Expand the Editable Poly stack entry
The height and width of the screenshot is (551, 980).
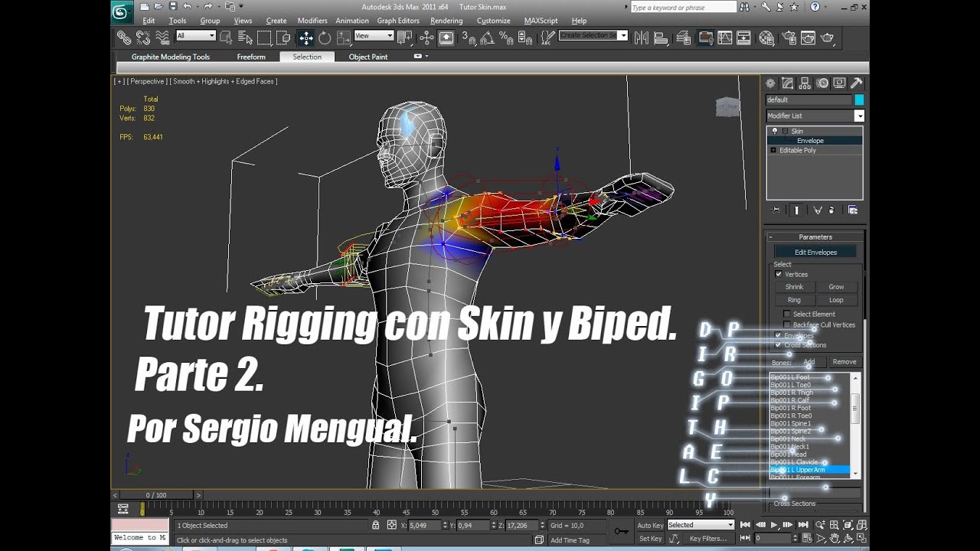[x=774, y=151]
